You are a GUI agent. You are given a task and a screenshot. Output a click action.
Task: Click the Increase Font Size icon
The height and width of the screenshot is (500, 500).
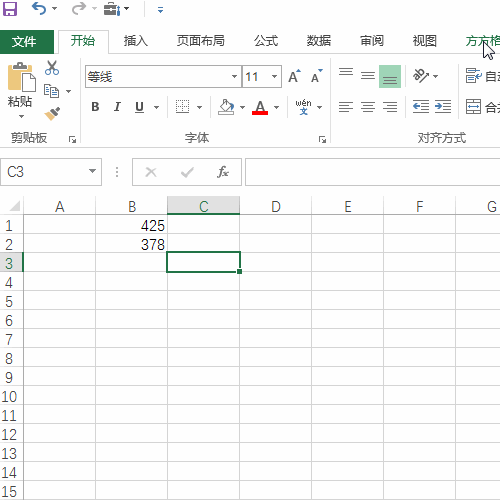point(294,76)
